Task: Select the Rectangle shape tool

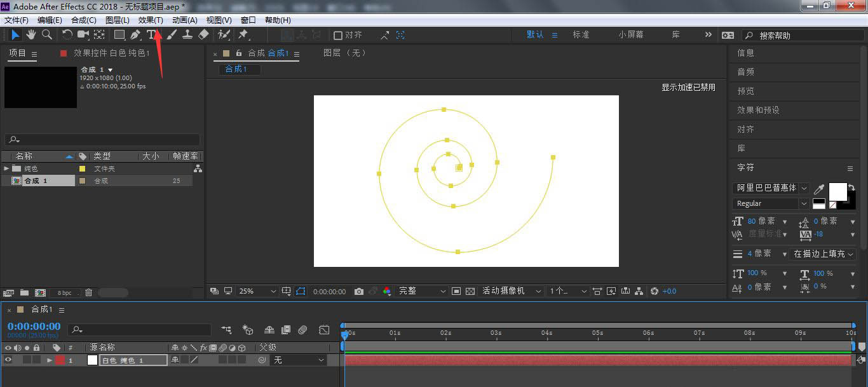Action: [119, 35]
